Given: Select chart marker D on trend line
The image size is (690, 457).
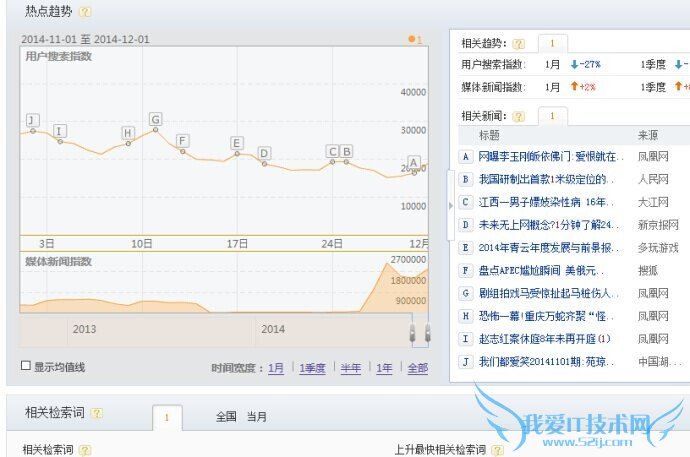Looking at the screenshot, I should coord(264,153).
